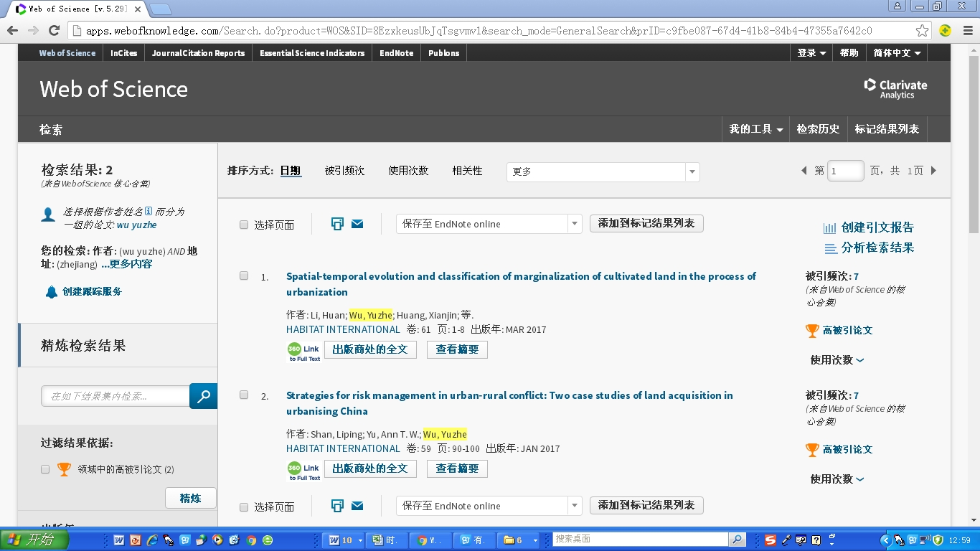Select the checkbox for result 1
Image resolution: width=980 pixels, height=551 pixels.
click(244, 275)
